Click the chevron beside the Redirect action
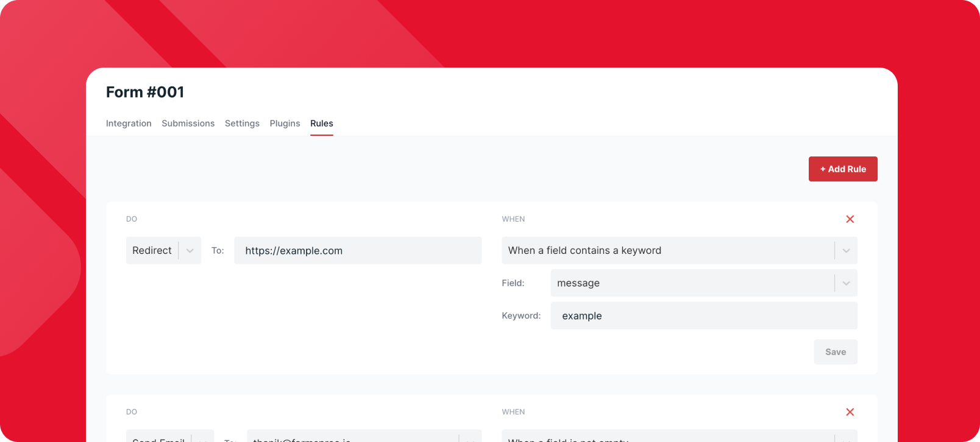The width and height of the screenshot is (980, 442). (x=190, y=251)
